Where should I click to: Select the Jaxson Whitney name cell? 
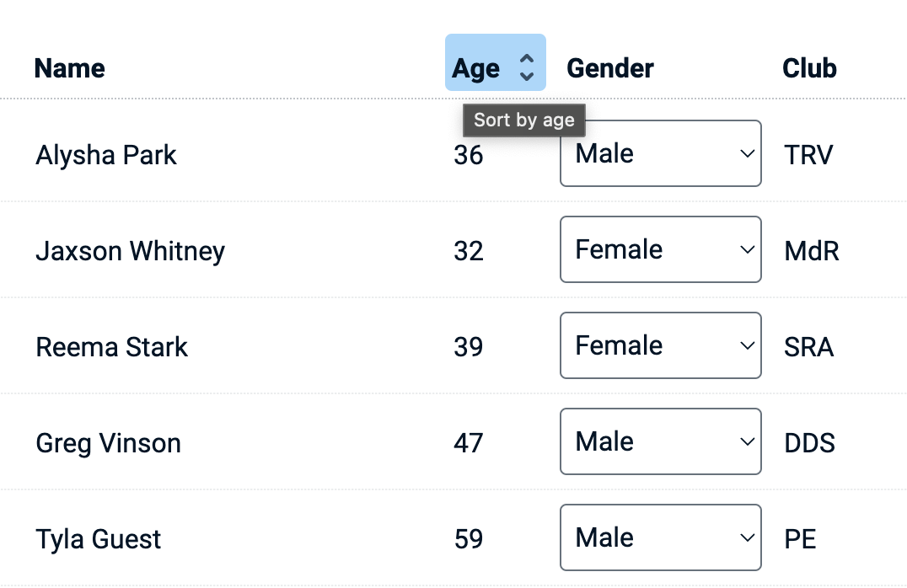point(130,251)
